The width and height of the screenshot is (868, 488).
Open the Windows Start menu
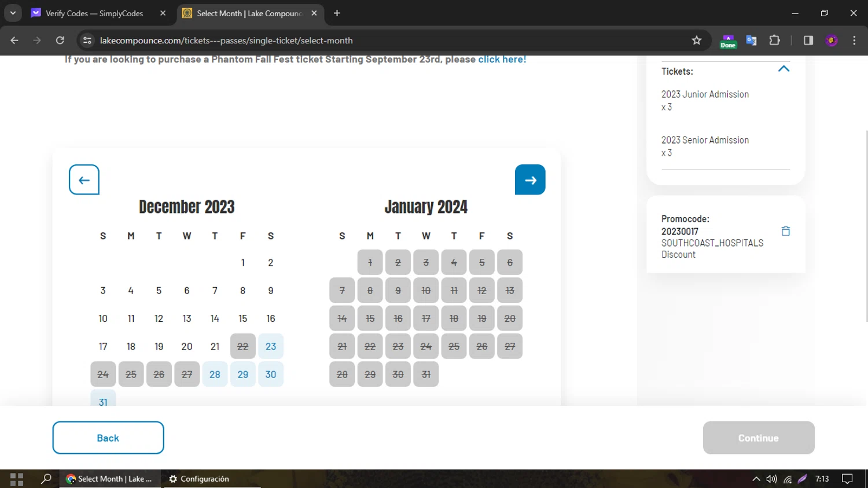click(x=17, y=479)
